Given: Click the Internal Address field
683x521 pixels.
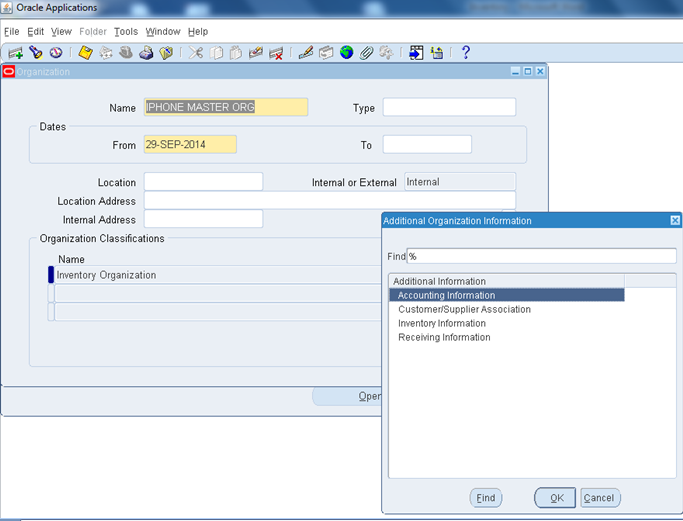Looking at the screenshot, I should point(203,219).
